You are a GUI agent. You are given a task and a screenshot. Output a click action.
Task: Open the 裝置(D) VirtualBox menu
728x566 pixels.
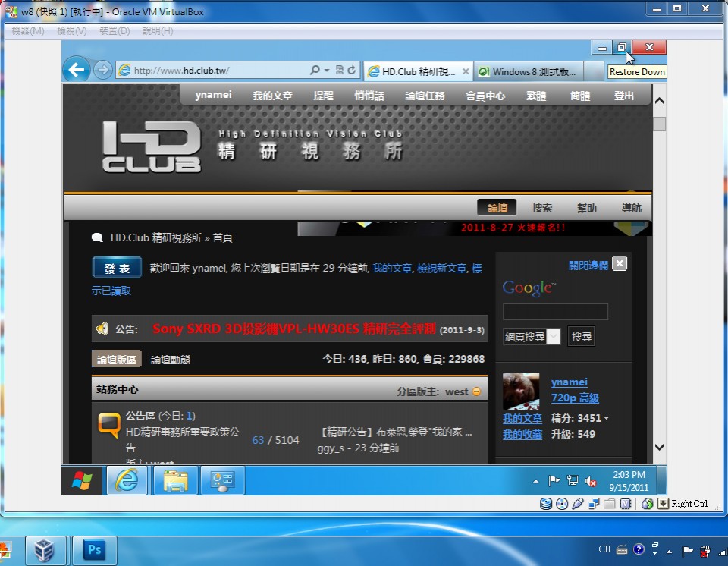(115, 30)
